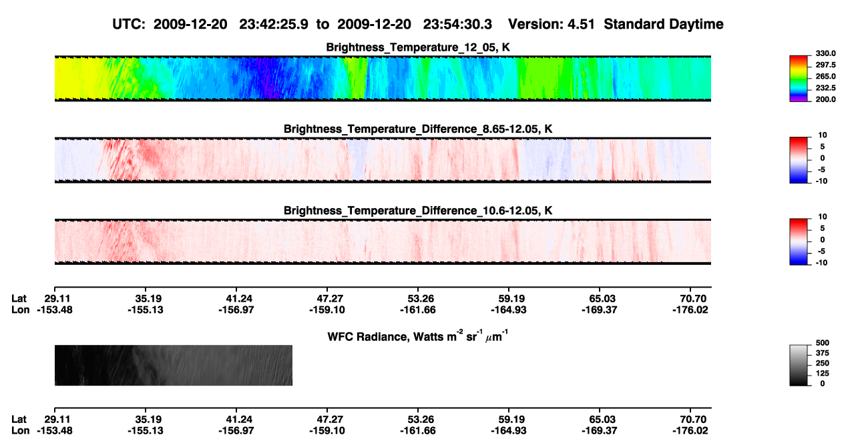
Task: Click the 'WFC Radiance, Watts m-2 sr-1' title
Action: (x=418, y=336)
